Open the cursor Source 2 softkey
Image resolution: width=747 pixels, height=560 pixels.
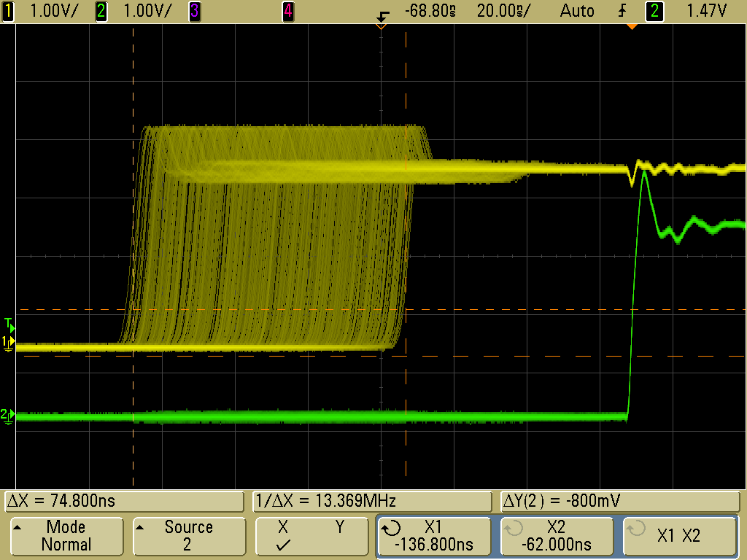point(189,536)
